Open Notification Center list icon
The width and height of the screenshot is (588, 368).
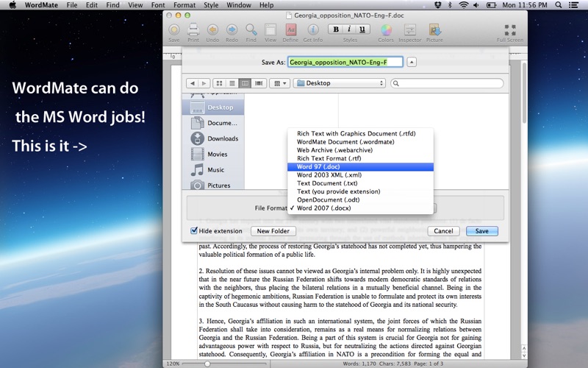pyautogui.click(x=573, y=5)
